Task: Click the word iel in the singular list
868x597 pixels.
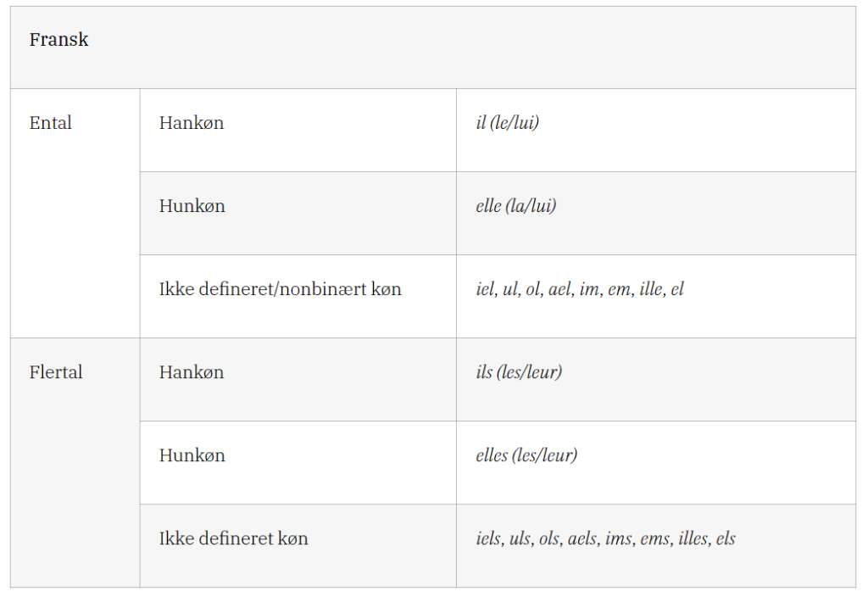Action: pos(486,289)
